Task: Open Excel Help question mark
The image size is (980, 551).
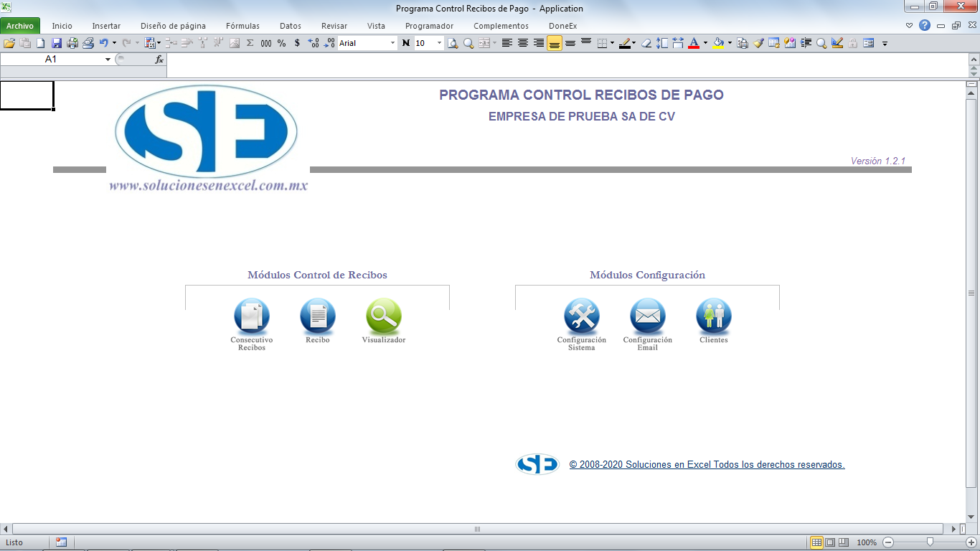Action: pyautogui.click(x=925, y=26)
